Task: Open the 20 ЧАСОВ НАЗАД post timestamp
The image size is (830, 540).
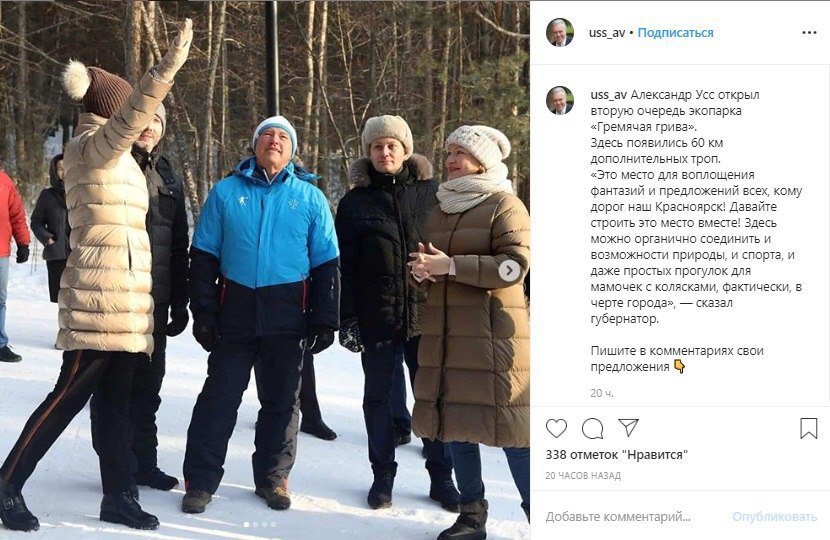Action: [583, 475]
